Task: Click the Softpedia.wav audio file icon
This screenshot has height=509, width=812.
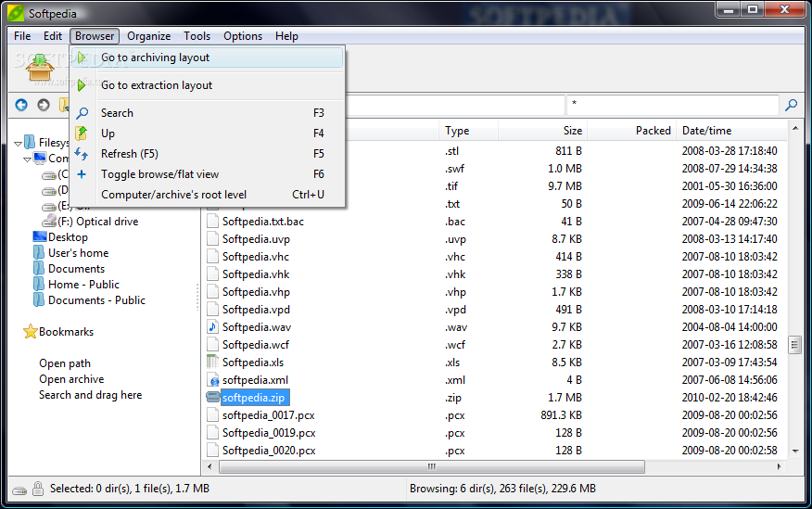Action: pos(213,326)
